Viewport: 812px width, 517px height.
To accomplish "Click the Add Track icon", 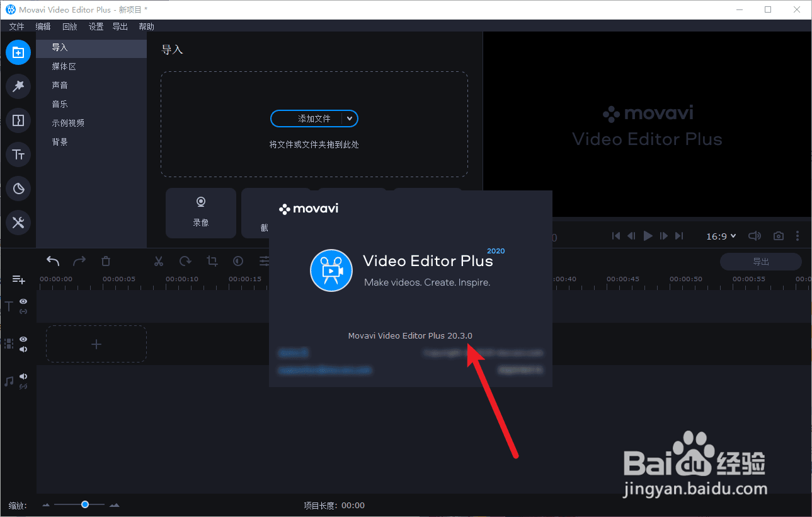I will (18, 279).
